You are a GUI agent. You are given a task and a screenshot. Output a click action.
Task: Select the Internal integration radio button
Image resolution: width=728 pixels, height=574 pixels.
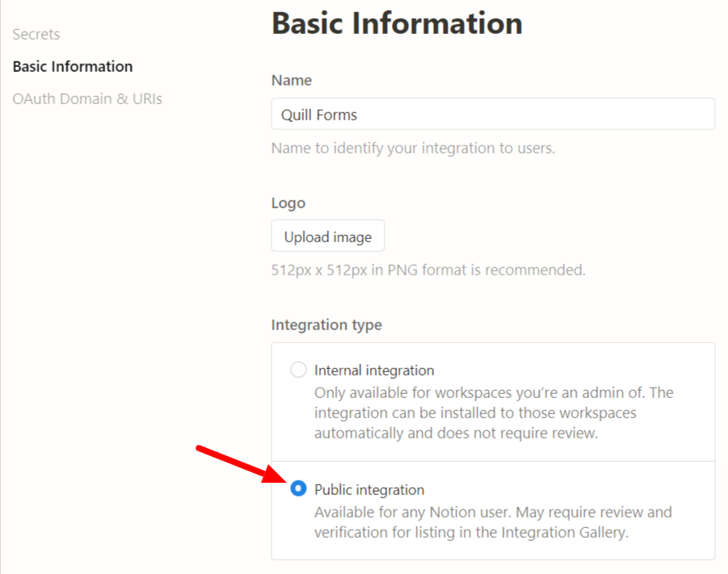pyautogui.click(x=298, y=370)
